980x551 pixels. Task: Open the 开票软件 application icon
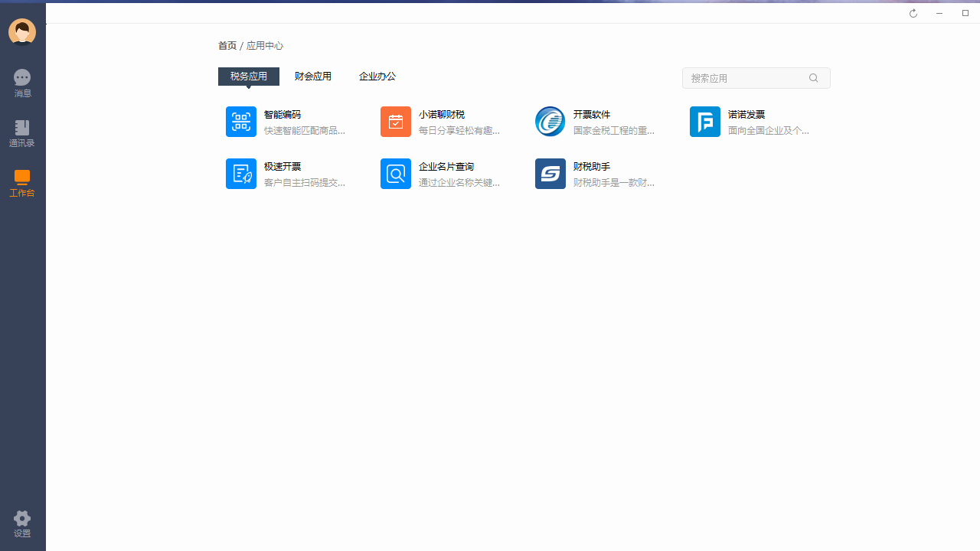[x=550, y=121]
